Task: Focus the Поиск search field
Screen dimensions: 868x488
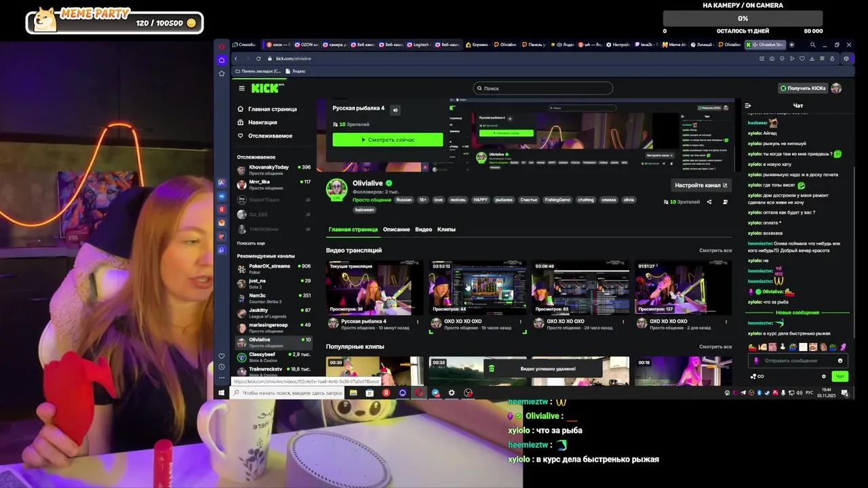Action: [x=542, y=88]
